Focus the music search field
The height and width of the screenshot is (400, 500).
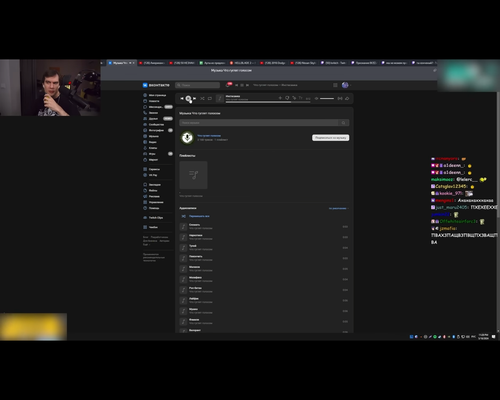[x=259, y=123]
